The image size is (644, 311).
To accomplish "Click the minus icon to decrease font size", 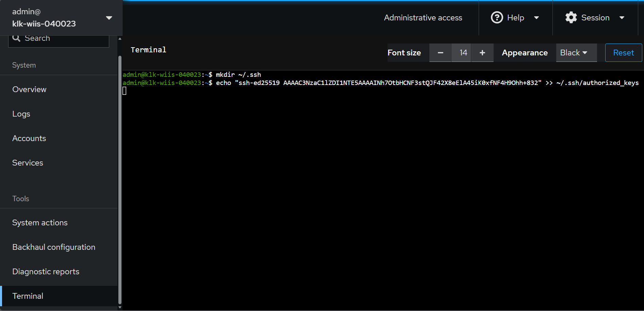I will click(x=440, y=53).
